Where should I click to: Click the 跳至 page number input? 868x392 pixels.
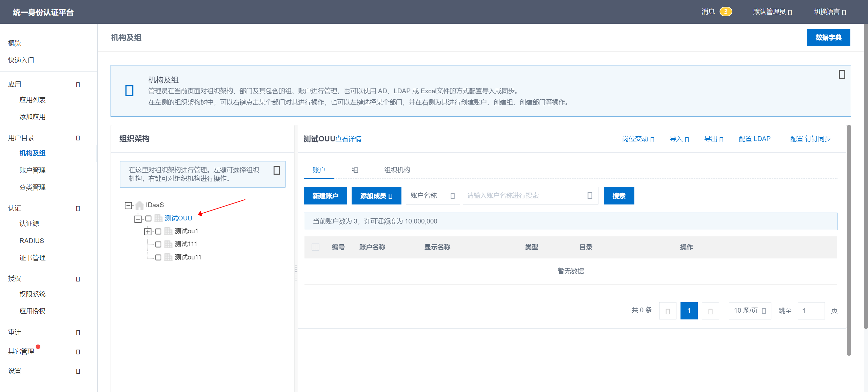(811, 311)
